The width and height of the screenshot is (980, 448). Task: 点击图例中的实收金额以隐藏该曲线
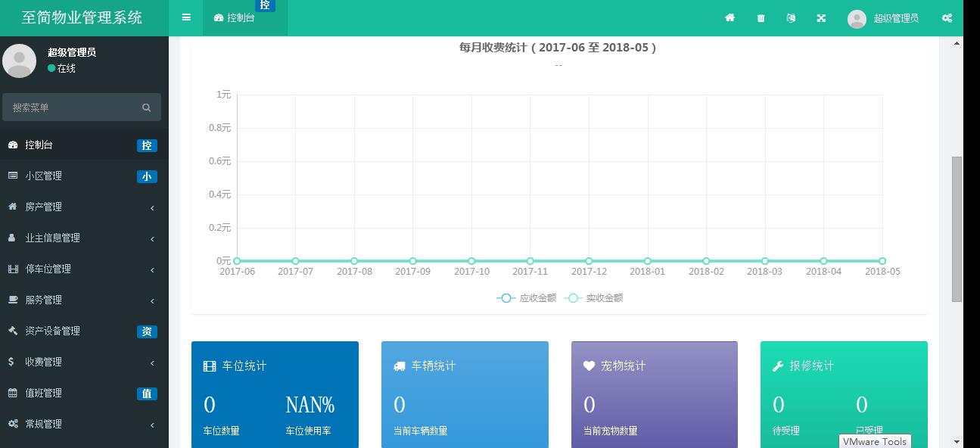(x=605, y=297)
